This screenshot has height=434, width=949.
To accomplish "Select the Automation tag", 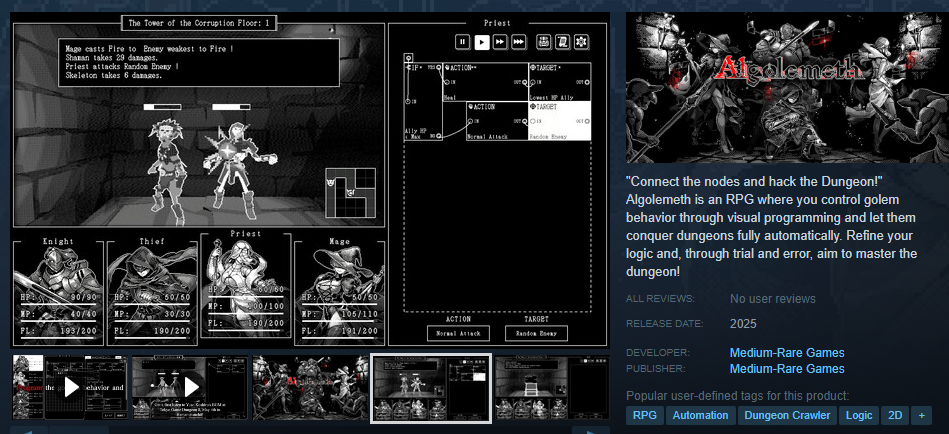I will coord(700,415).
